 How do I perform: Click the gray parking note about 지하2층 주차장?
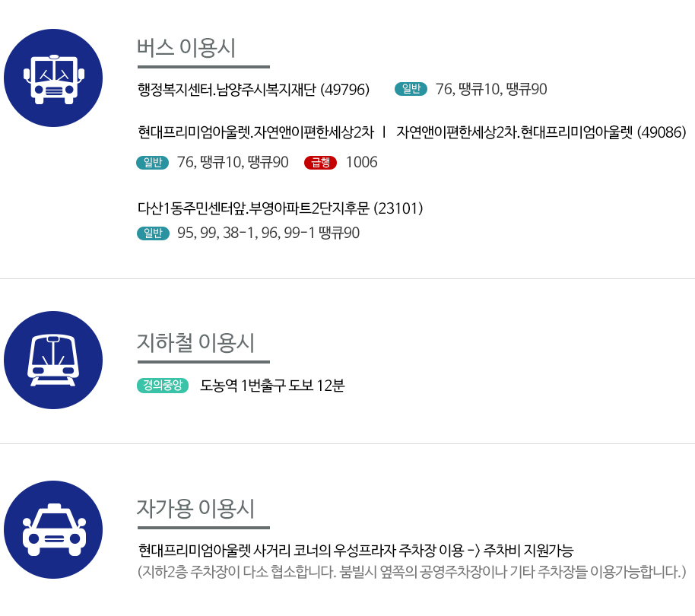coord(412,572)
